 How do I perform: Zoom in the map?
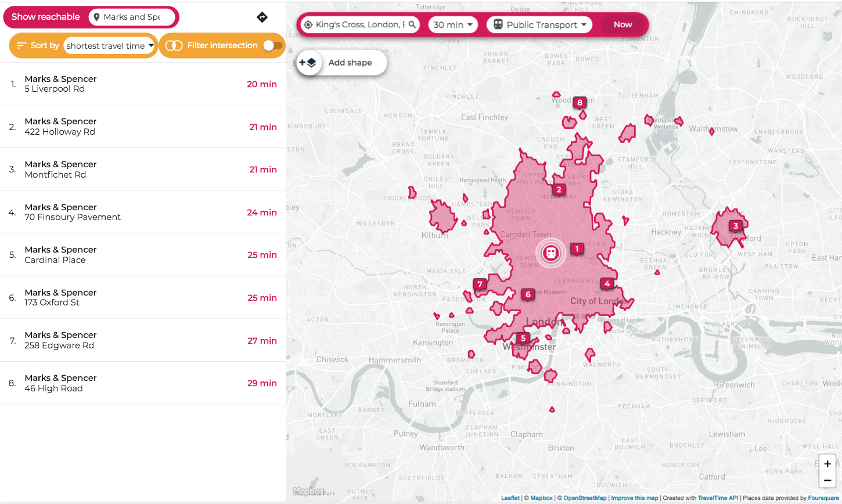click(x=827, y=464)
